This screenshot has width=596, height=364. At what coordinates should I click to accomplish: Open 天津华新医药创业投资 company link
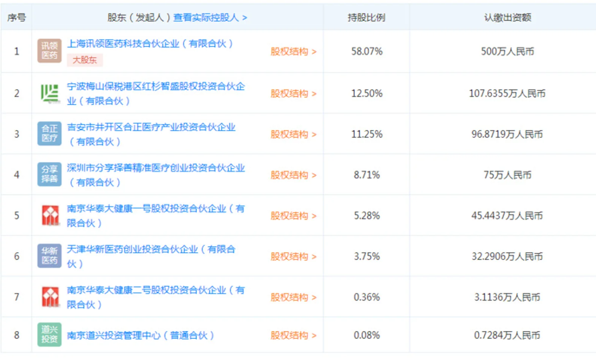[151, 249]
